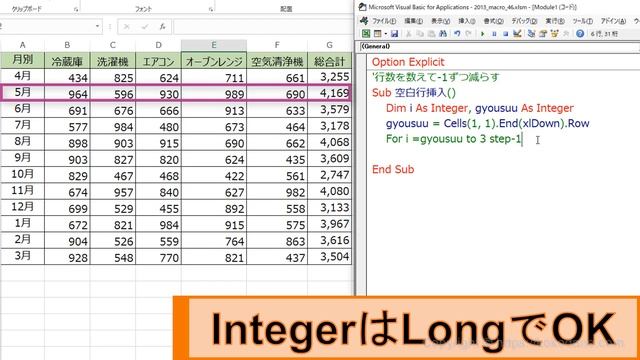Click the green comment line 行数を数えて
640x360 pixels.
pyautogui.click(x=436, y=77)
